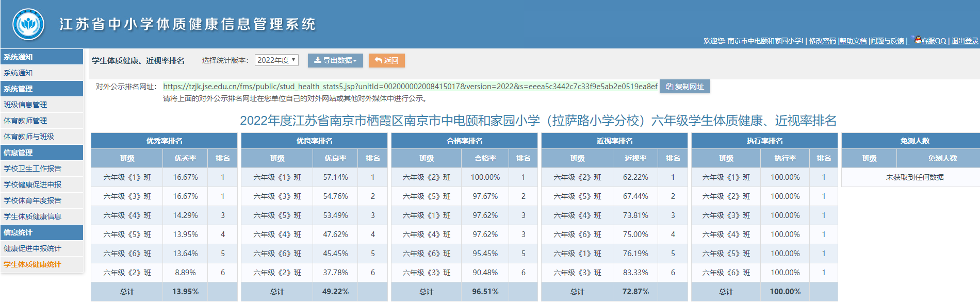The width and height of the screenshot is (980, 303).
Task: Click the system logo emblem
Action: [28, 24]
